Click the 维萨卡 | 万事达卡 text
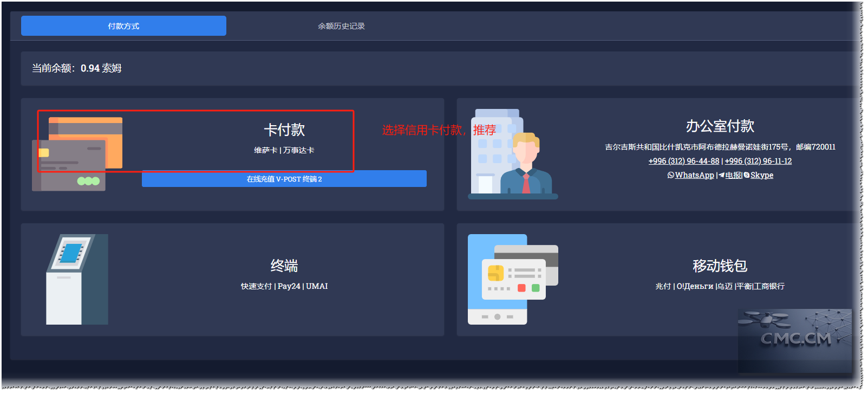The width and height of the screenshot is (868, 394). 284,150
